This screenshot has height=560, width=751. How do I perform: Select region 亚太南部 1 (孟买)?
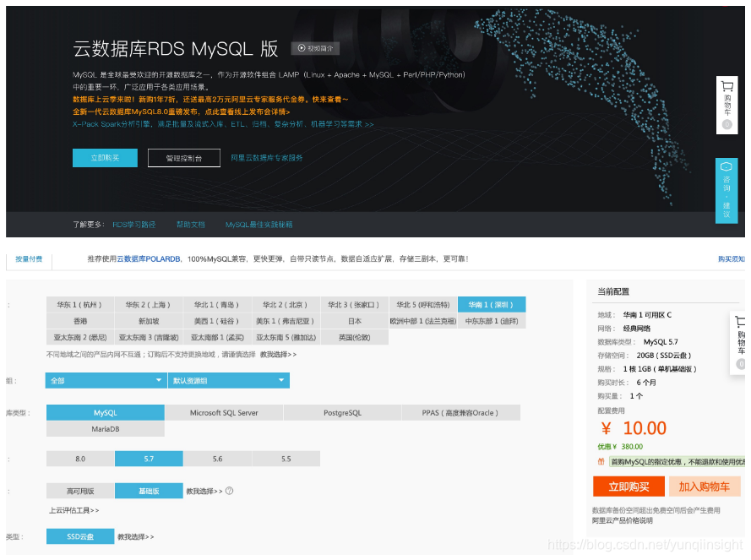tap(217, 337)
